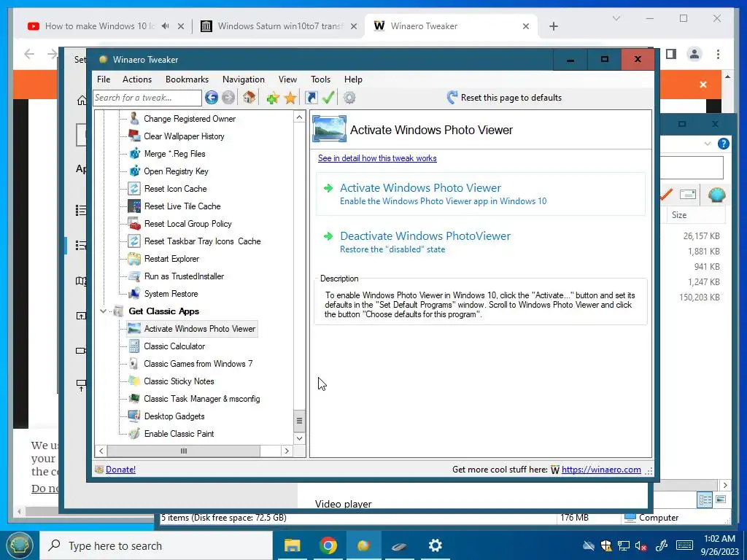Viewport: 747px width, 560px height.
Task: Open the Actions menu
Action: click(137, 79)
